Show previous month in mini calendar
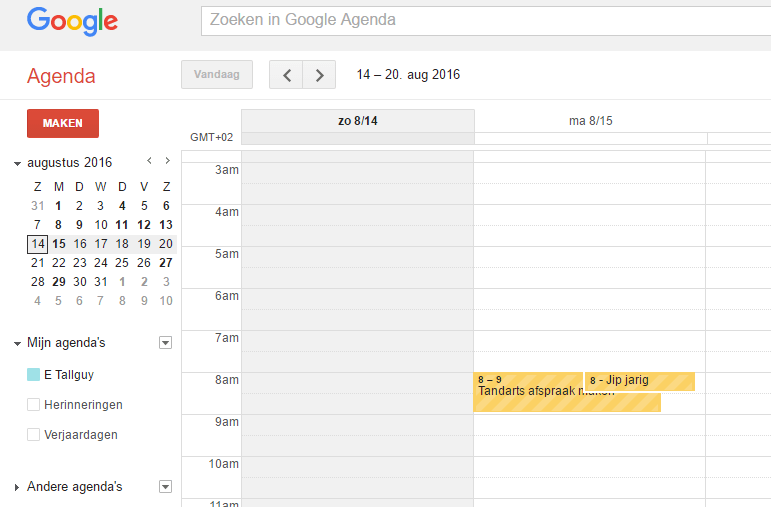Viewport: 771px width, 507px height. click(x=149, y=161)
